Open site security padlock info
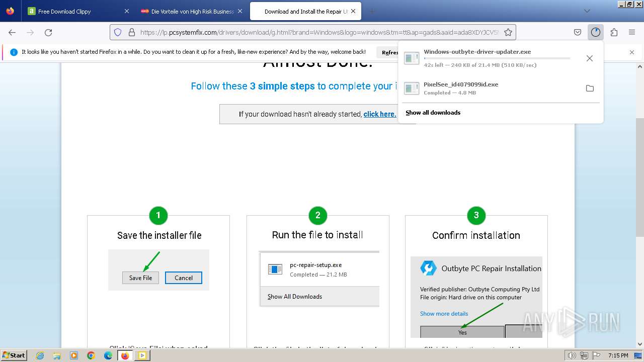The image size is (644, 362). 132,32
